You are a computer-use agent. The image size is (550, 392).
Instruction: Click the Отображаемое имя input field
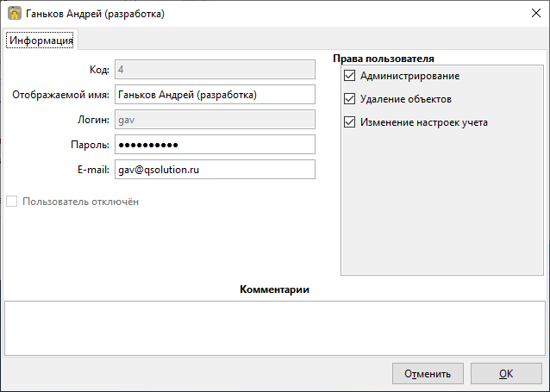[x=214, y=95]
